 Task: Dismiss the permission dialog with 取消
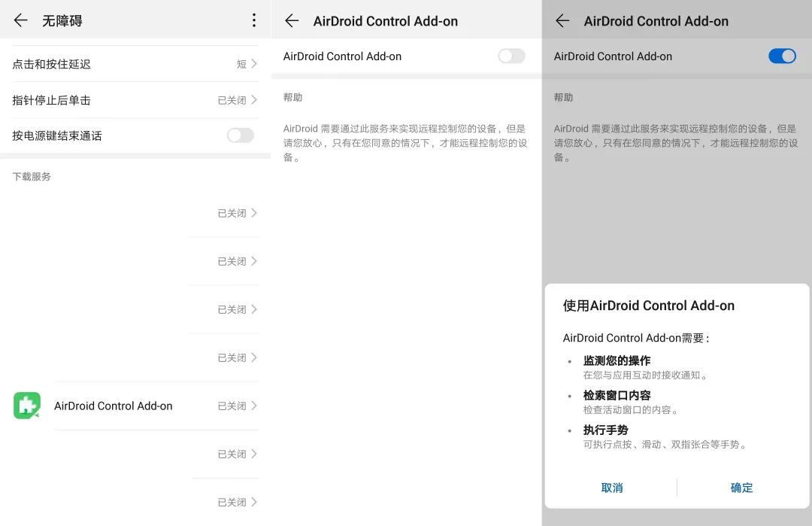pos(612,488)
